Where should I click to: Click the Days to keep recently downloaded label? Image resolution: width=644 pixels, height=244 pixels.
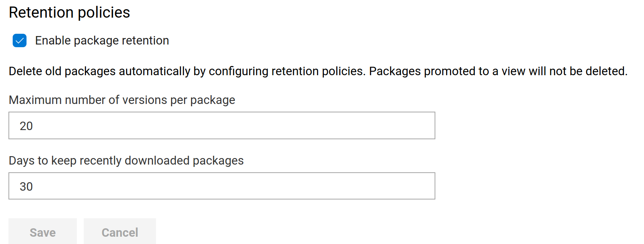(126, 160)
